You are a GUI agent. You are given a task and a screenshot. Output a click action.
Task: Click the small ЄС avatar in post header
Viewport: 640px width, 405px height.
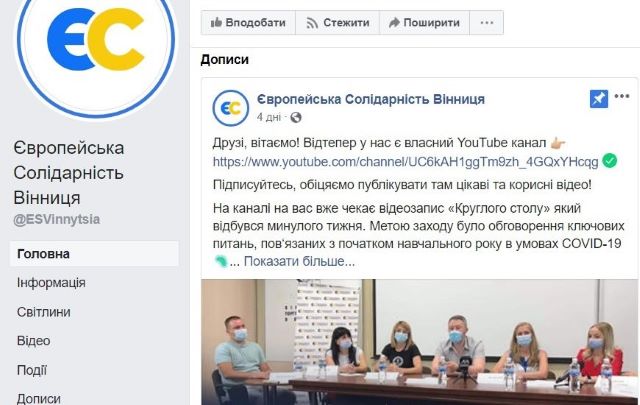point(231,108)
